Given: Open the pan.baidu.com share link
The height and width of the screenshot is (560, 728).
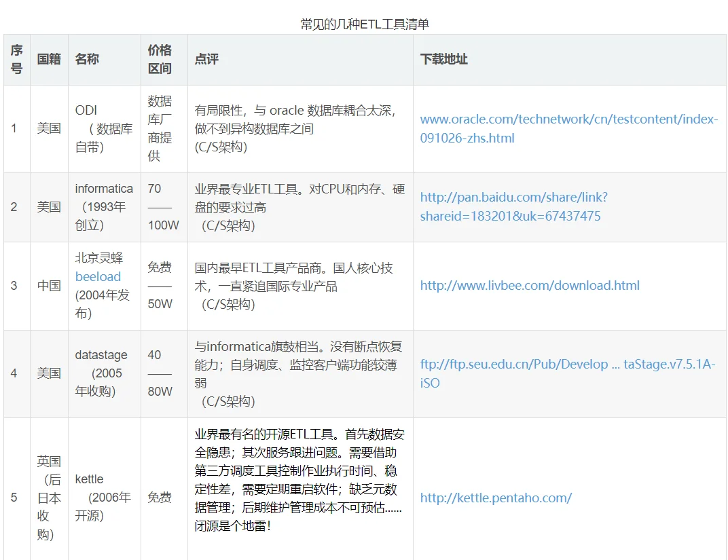Looking at the screenshot, I should click(513, 206).
